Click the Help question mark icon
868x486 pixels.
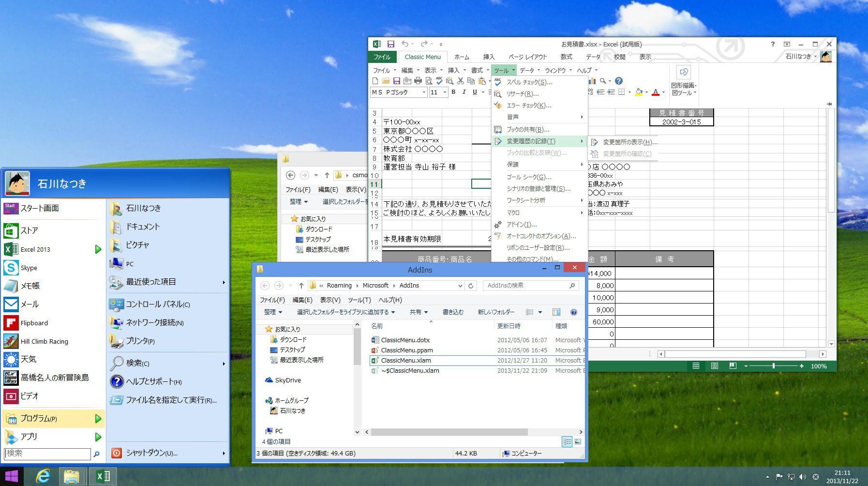(x=618, y=81)
